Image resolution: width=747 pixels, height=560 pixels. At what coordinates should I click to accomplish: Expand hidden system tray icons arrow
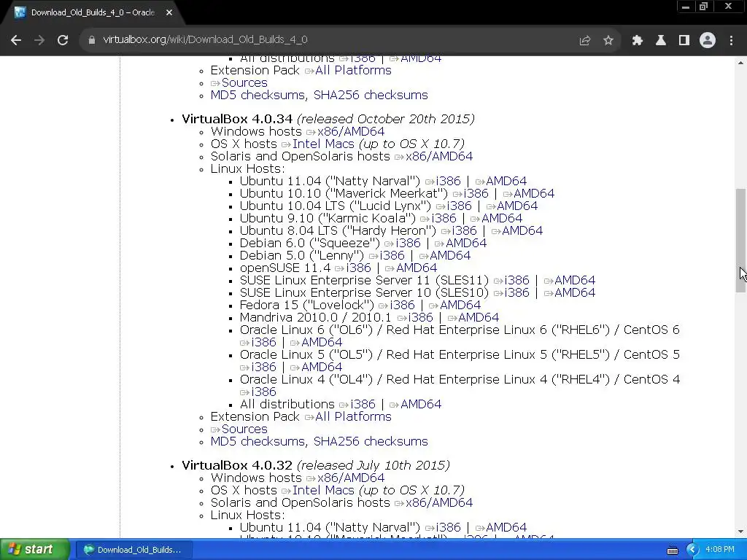(x=692, y=550)
